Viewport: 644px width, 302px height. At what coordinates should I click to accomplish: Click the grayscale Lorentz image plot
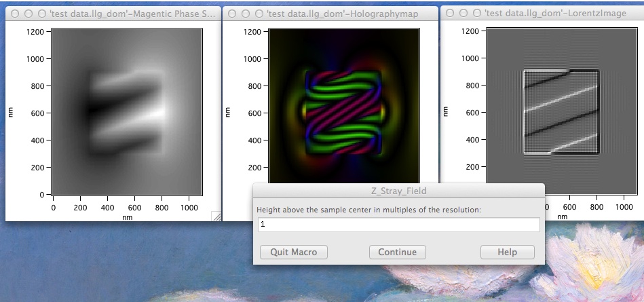click(561, 112)
